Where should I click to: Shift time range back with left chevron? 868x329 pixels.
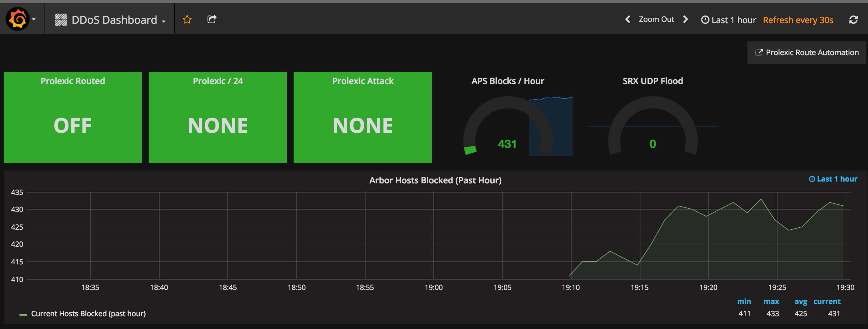(627, 19)
